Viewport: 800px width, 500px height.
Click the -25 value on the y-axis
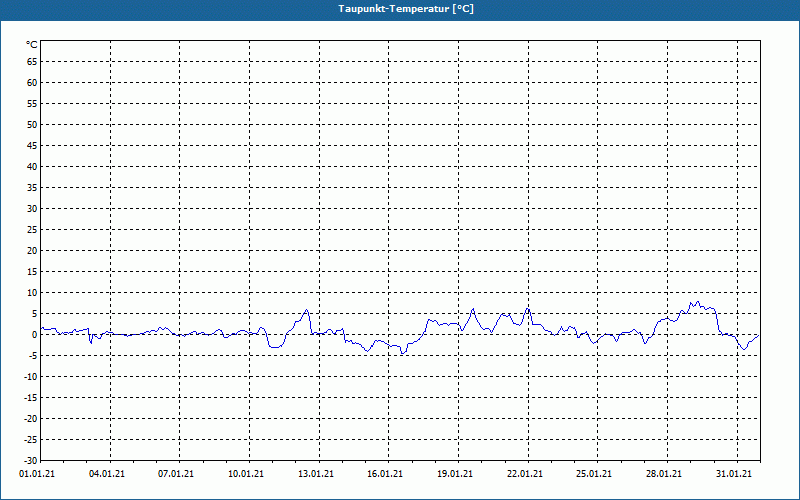[x=31, y=440]
